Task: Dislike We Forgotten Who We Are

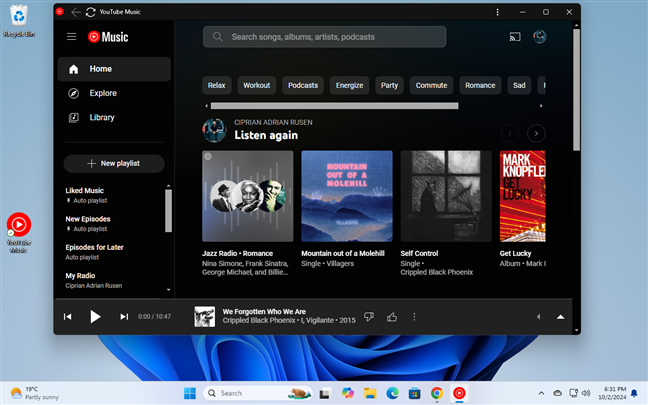Action: pyautogui.click(x=369, y=317)
